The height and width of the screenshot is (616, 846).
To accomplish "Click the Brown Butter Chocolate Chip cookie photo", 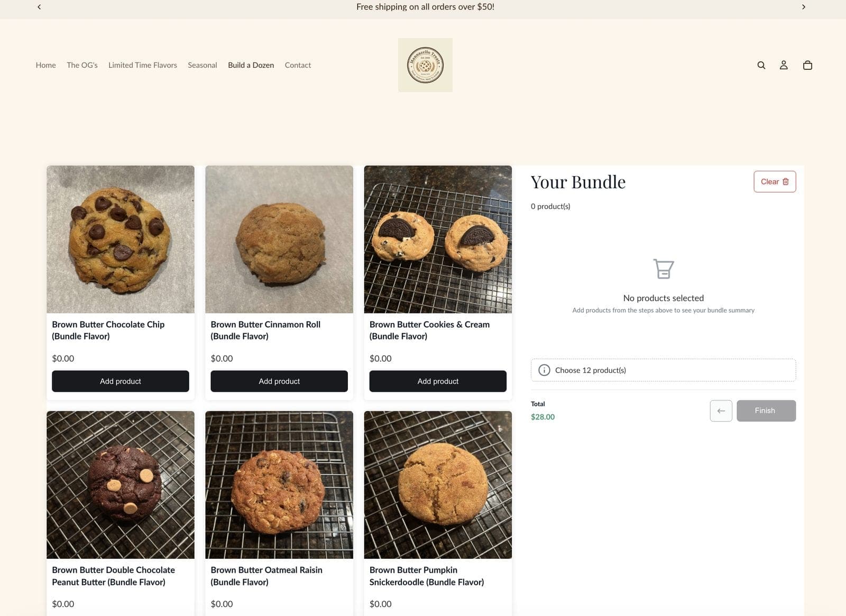I will pyautogui.click(x=121, y=240).
